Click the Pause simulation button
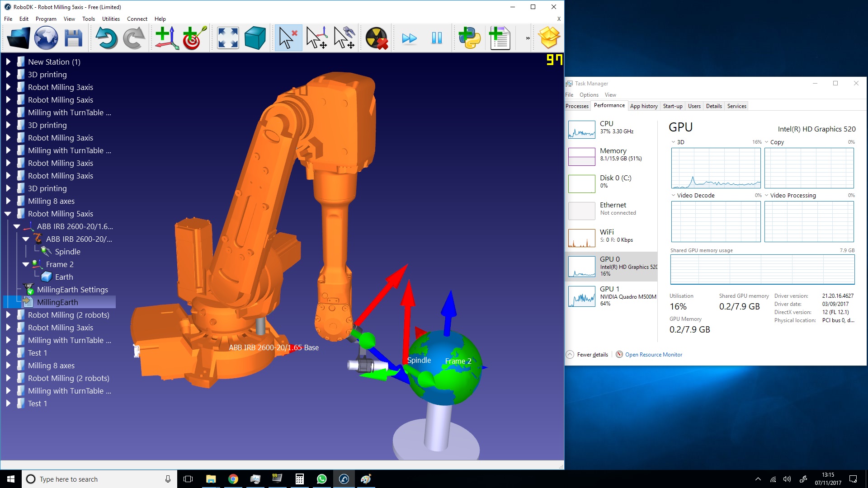This screenshot has height=488, width=868. tap(437, 38)
